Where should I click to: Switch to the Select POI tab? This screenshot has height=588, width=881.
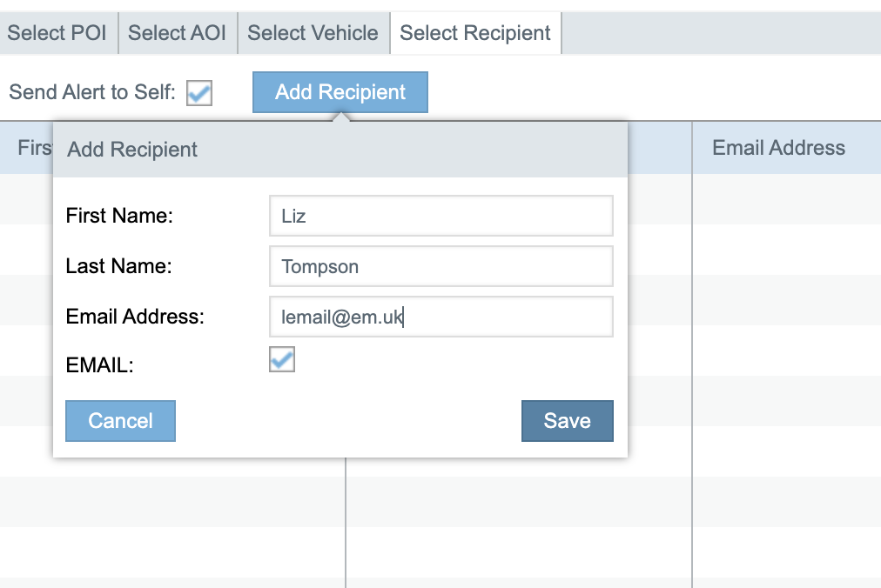click(x=57, y=33)
